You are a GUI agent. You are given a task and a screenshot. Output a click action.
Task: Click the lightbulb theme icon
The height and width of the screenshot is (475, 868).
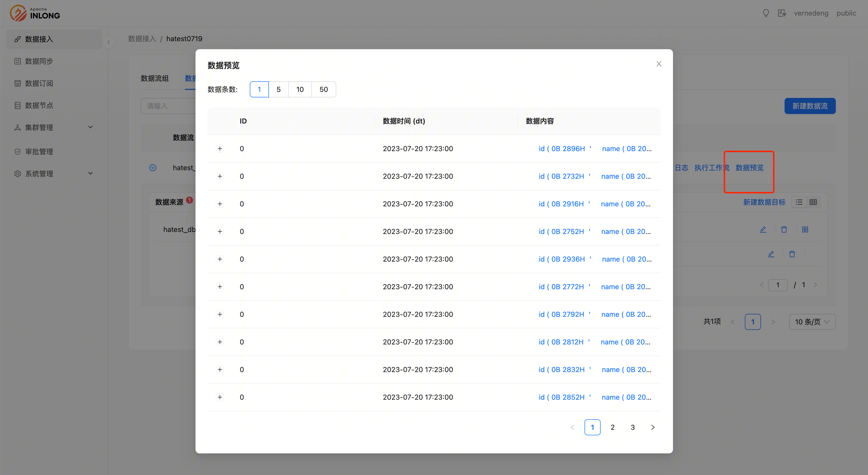click(765, 13)
